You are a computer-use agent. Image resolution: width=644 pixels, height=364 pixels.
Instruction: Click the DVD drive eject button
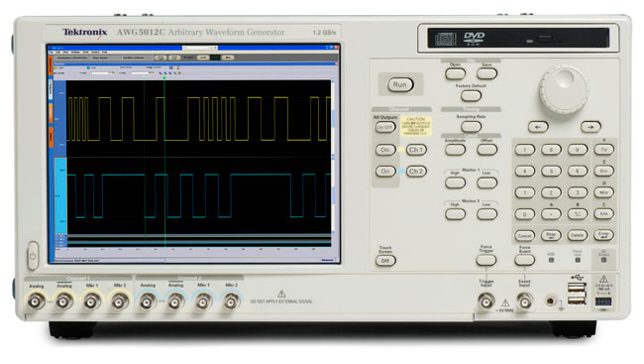pos(545,40)
